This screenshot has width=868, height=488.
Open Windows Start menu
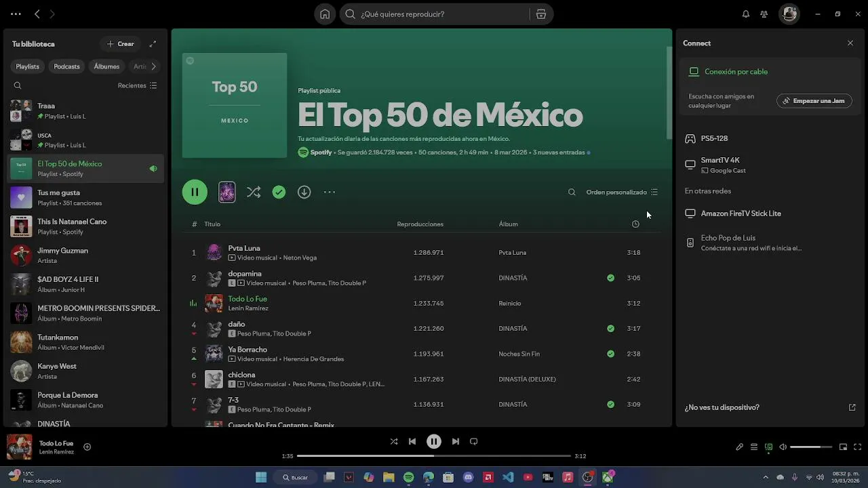pos(261,477)
